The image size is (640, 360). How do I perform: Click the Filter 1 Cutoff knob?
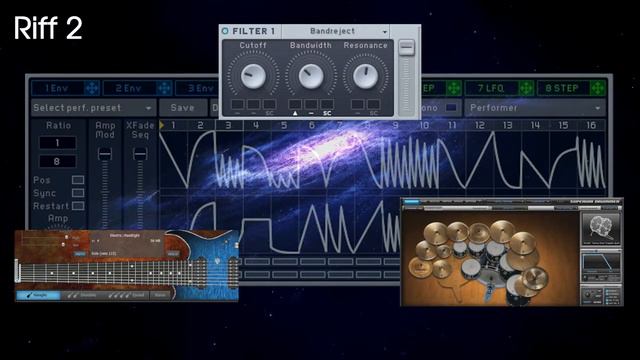pos(253,76)
